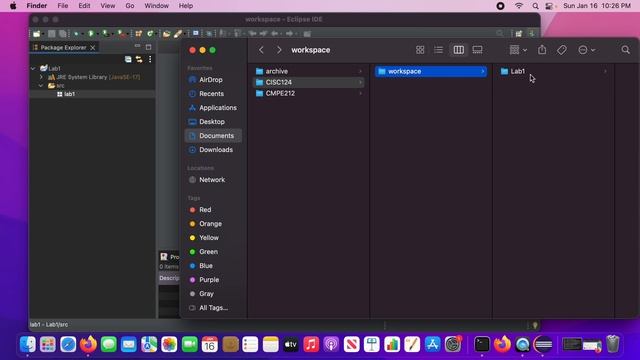
Task: Click the Eclipse green Run button
Action: tap(91, 33)
